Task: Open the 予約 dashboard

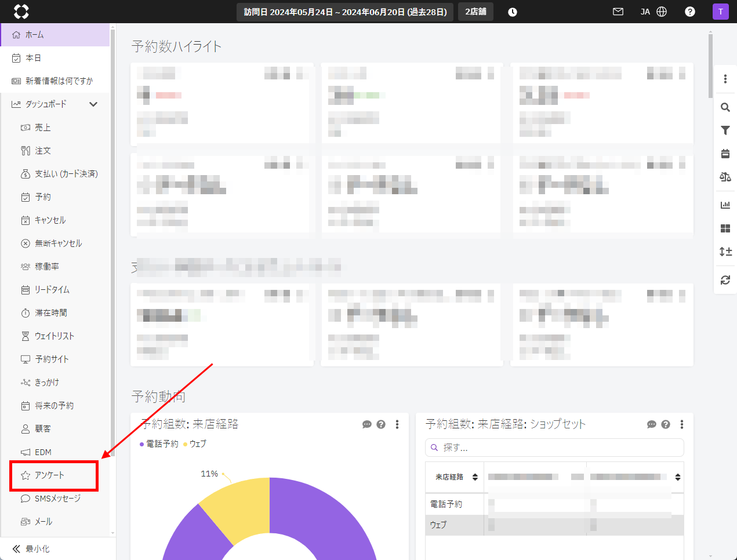Action: 55,197
